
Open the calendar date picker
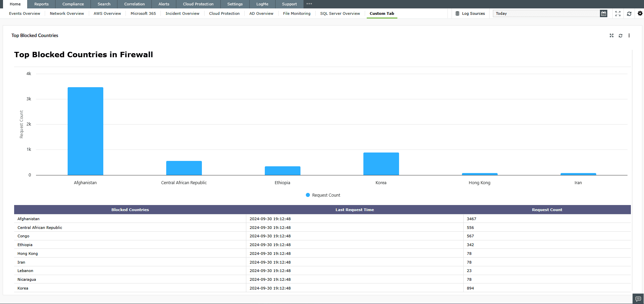coord(604,13)
